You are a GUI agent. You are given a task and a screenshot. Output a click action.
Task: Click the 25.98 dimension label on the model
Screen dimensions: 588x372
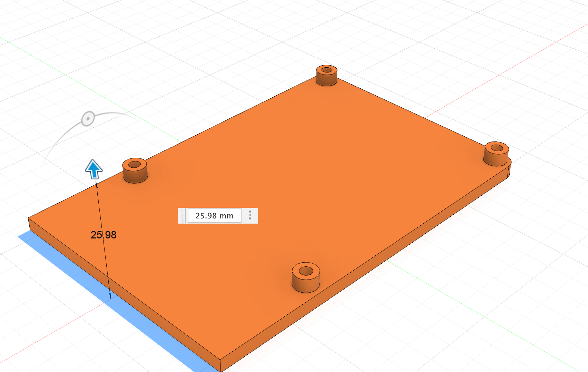coord(104,235)
